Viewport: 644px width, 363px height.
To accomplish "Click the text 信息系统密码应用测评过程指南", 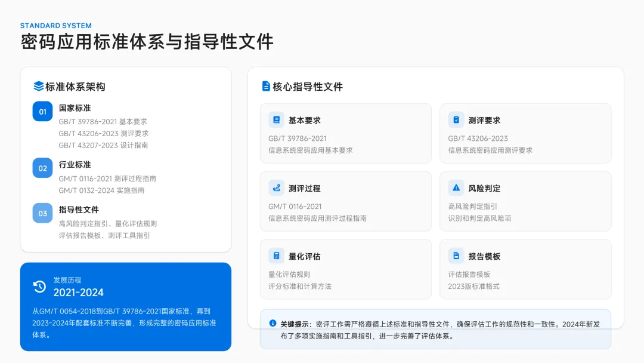I will coord(317,219).
